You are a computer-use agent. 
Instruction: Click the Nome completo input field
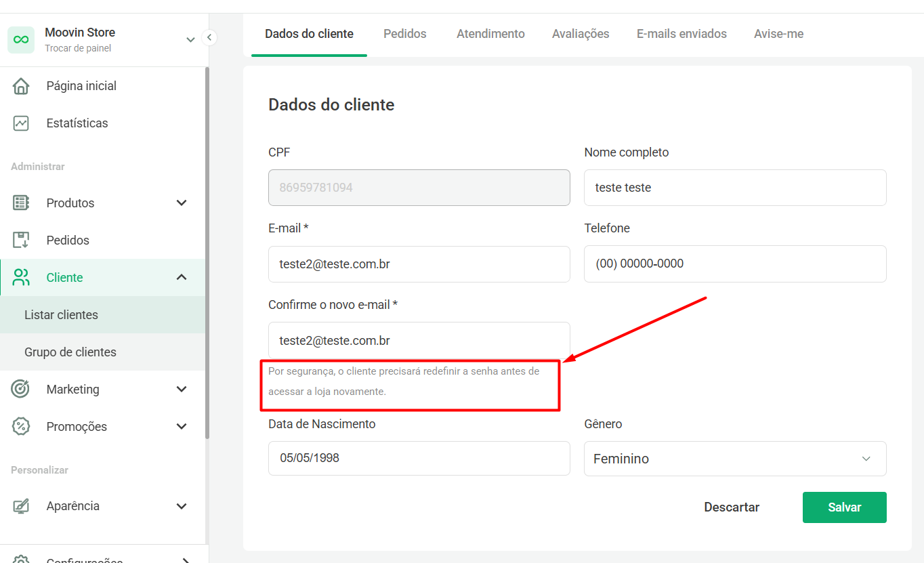point(735,188)
